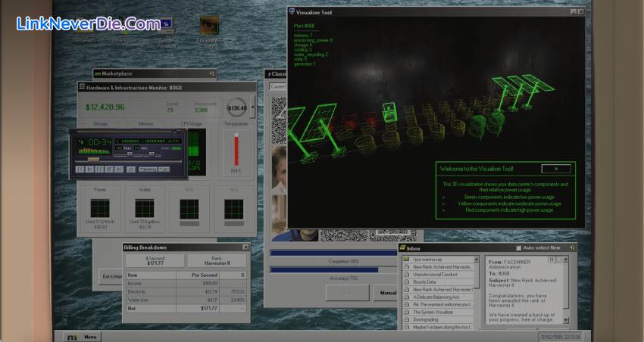Open the Documents desktop icon

(x=82, y=29)
